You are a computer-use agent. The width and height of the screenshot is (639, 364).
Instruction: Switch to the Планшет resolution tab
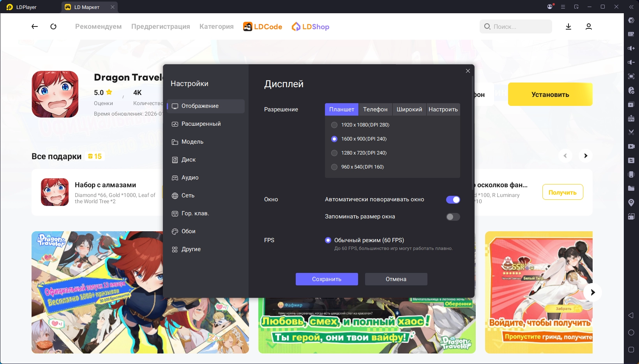tap(342, 109)
